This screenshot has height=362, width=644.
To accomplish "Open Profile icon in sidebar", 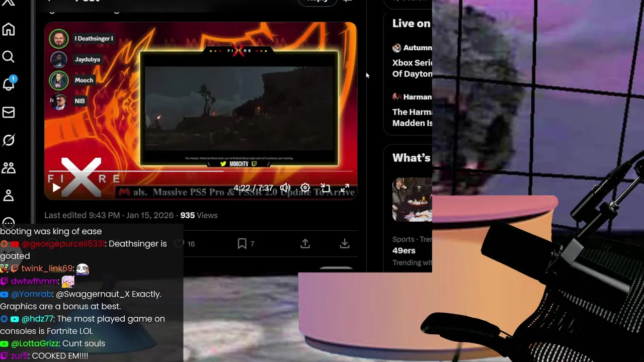I will 9,195.
